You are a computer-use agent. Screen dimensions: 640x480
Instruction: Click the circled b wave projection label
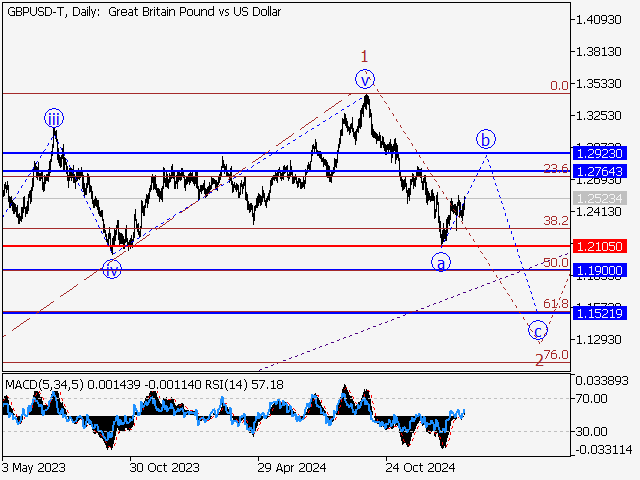486,139
